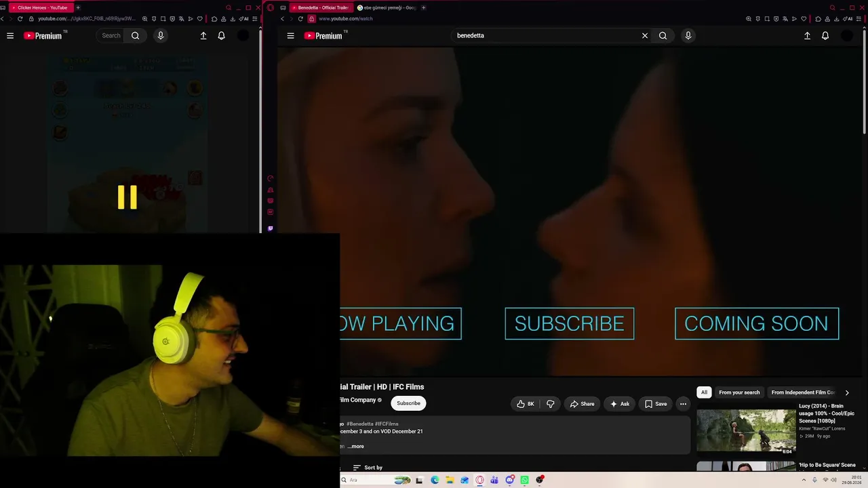Go back in the Benedetta window

coord(283,19)
